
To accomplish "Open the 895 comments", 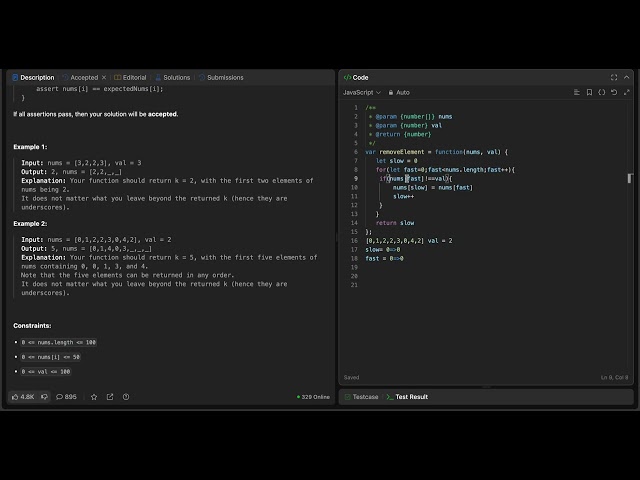I will click(66, 397).
